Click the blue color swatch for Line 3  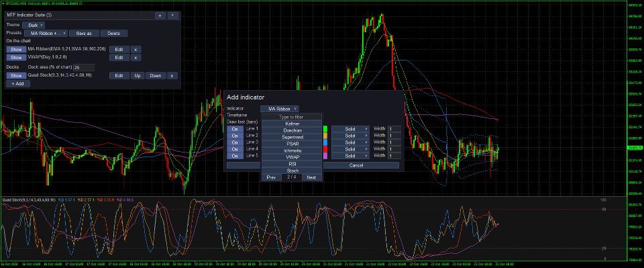pos(325,142)
